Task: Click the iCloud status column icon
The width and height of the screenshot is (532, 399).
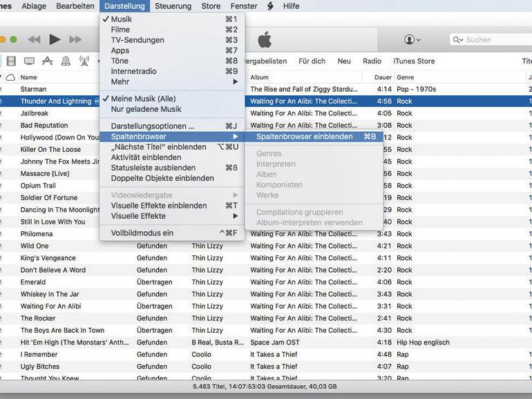Action: tap(10, 77)
